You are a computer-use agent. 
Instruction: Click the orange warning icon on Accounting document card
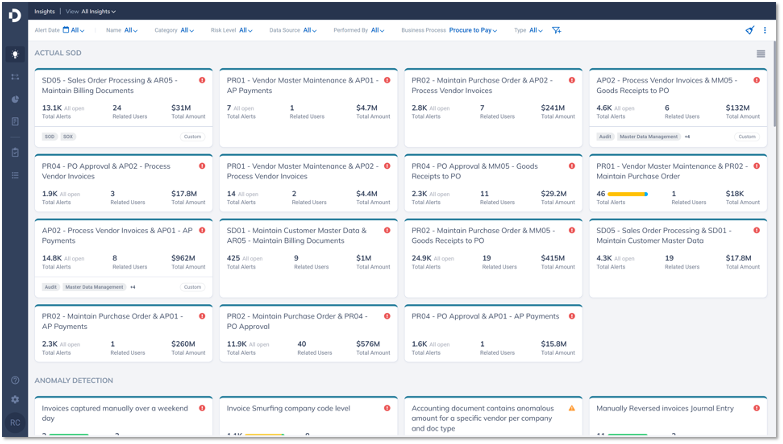pos(572,409)
